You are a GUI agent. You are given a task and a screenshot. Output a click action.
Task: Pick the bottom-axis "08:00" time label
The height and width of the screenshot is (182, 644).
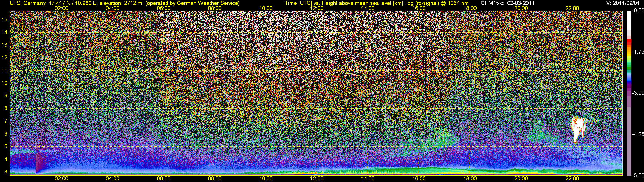(215, 179)
